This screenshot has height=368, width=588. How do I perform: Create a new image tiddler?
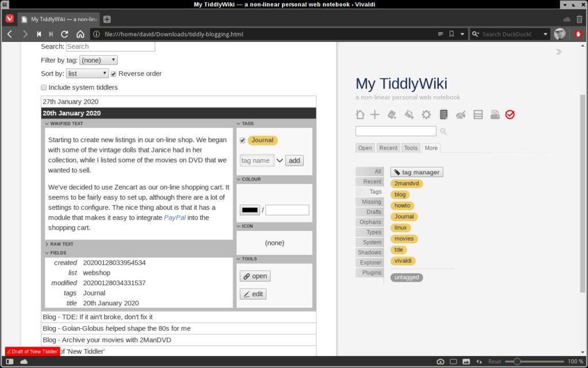click(409, 114)
